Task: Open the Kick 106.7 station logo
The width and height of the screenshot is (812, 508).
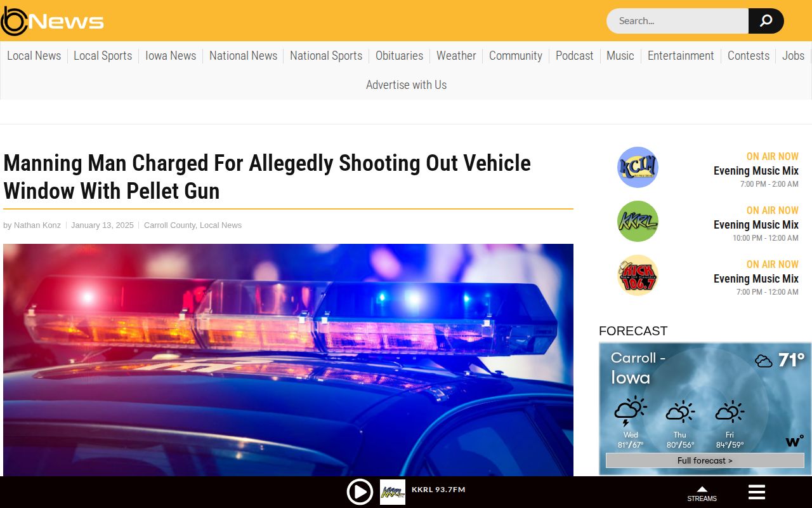Action: click(638, 275)
